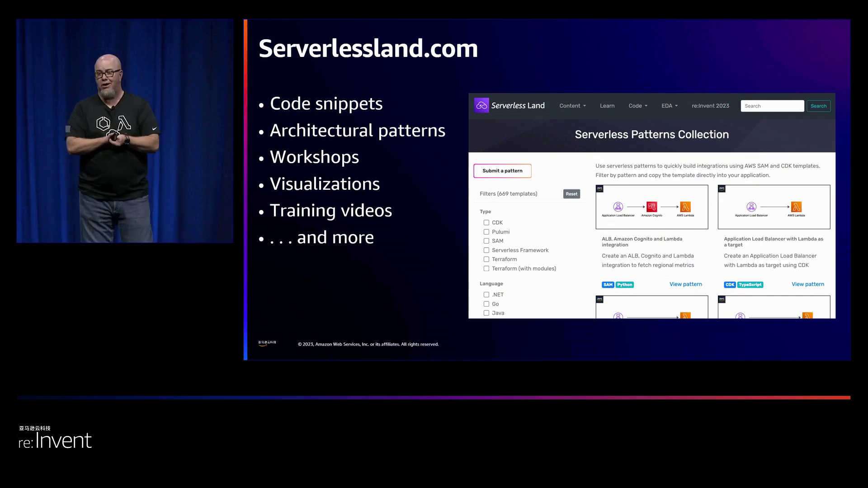868x488 pixels.
Task: Check the Terraform type filter
Action: point(486,259)
